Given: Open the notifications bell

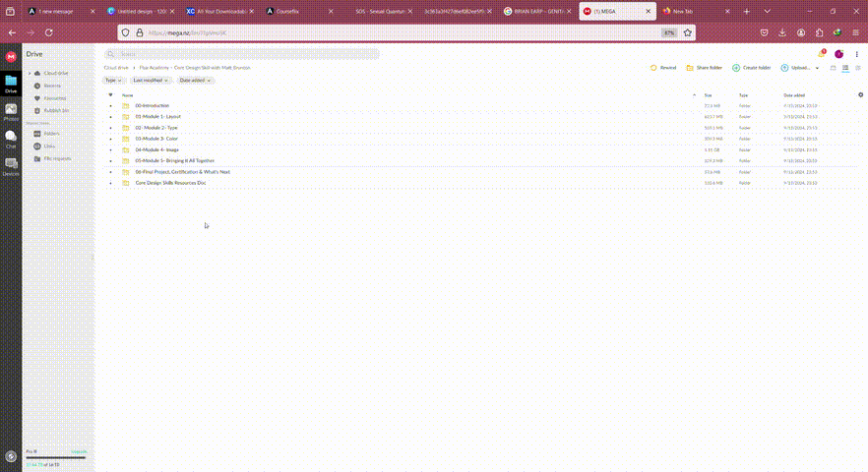Looking at the screenshot, I should 822,54.
